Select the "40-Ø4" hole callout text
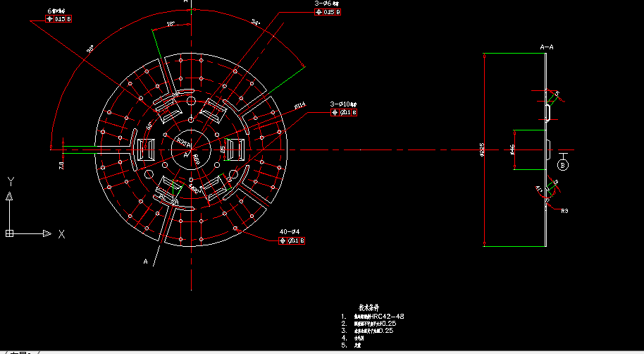This screenshot has height=354, width=644. pos(290,232)
